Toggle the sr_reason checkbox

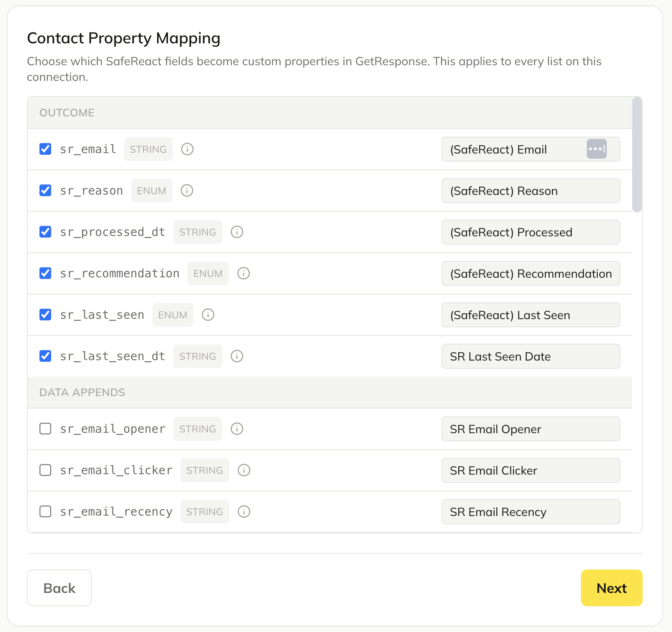click(45, 191)
